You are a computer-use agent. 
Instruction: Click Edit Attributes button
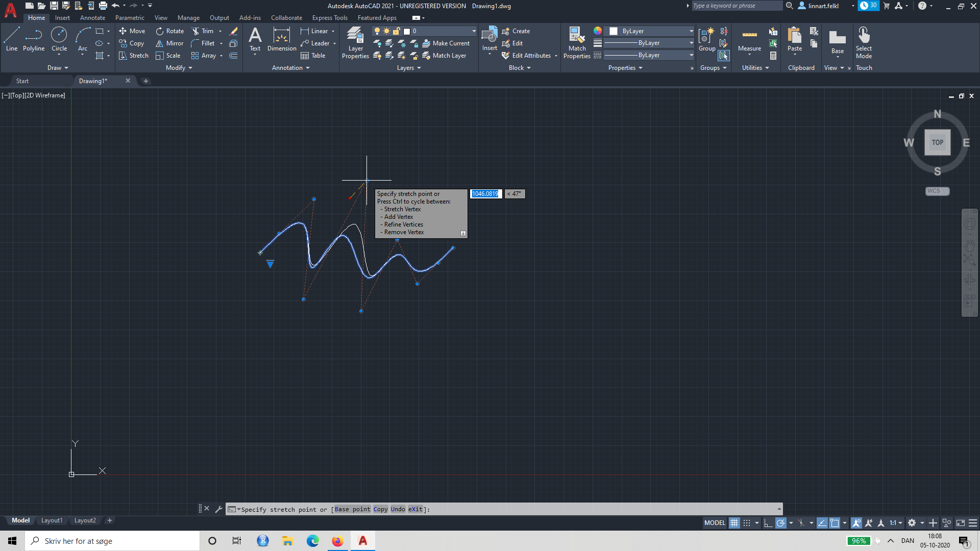(526, 56)
